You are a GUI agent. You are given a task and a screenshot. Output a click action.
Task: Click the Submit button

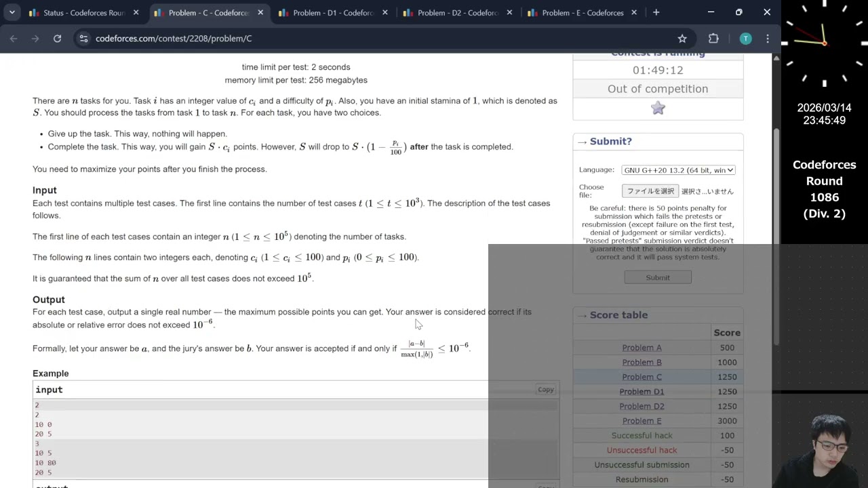click(658, 277)
